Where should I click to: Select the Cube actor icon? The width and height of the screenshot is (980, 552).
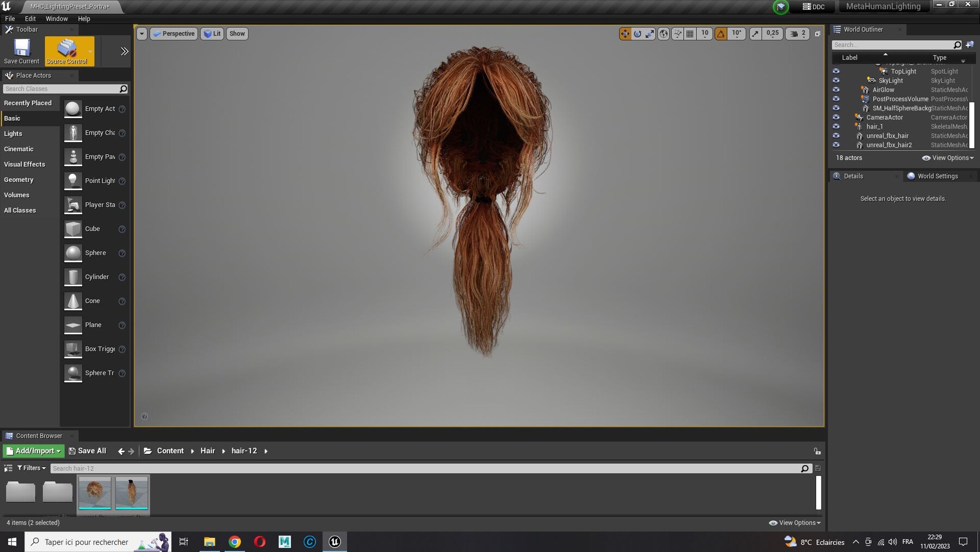[73, 229]
